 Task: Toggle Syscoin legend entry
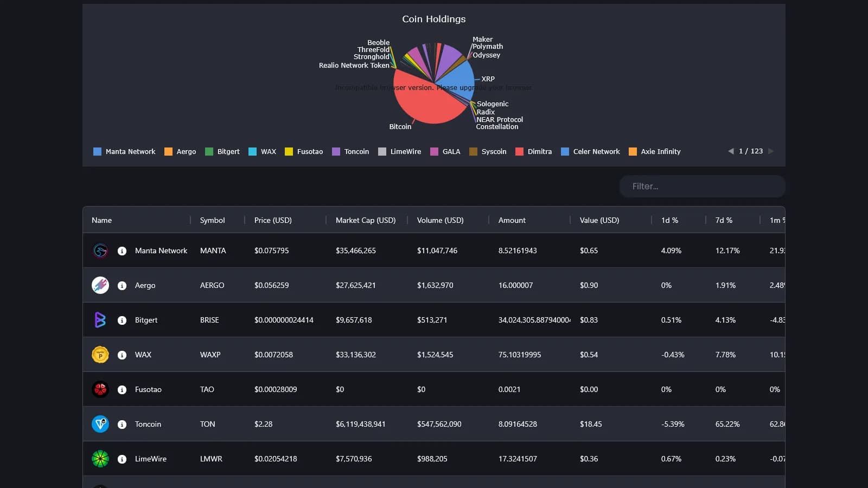[x=488, y=152]
